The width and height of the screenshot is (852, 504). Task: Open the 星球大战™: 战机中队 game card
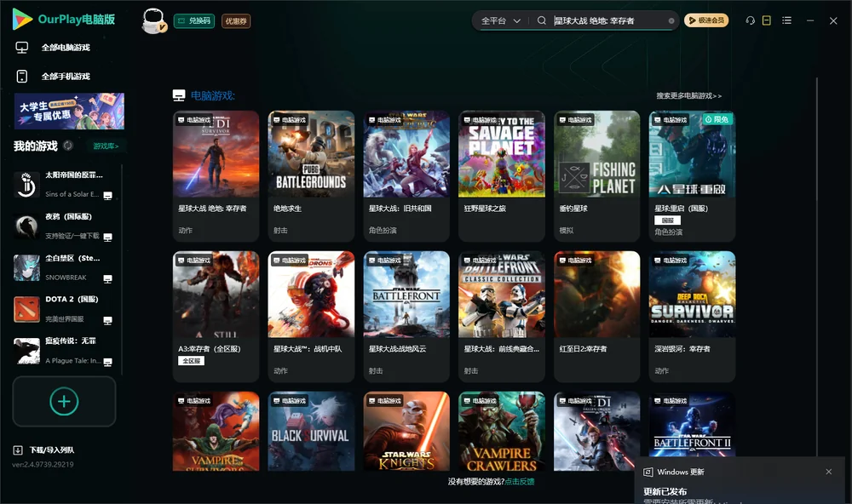311,317
